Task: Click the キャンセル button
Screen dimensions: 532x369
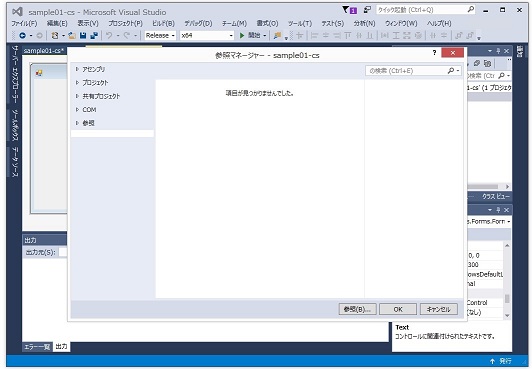Action: coord(439,309)
